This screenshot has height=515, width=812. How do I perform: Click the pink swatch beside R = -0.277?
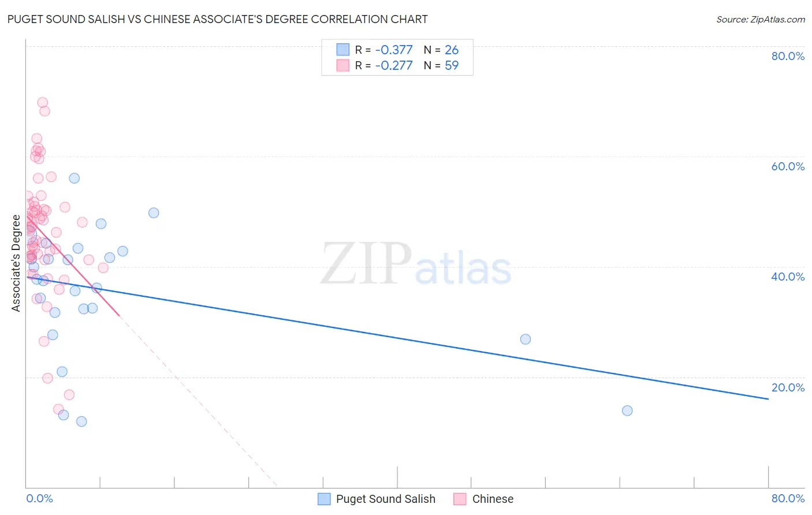click(343, 65)
